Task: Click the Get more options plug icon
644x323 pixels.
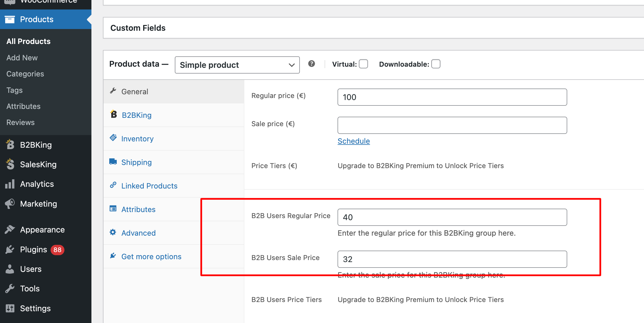Action: click(x=113, y=256)
